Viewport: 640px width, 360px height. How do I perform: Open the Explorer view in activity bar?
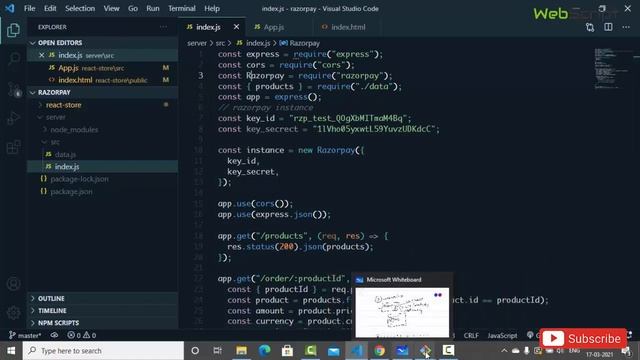tap(13, 30)
